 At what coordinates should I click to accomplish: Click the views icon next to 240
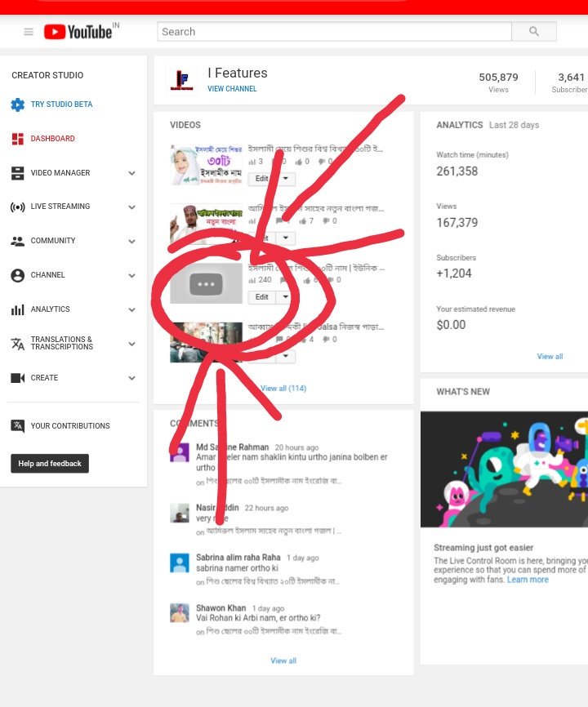252,280
